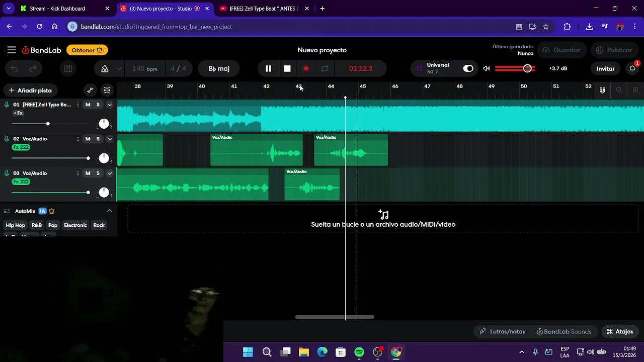The width and height of the screenshot is (644, 362).
Task: Click the BandLab logo
Action: pos(41,50)
